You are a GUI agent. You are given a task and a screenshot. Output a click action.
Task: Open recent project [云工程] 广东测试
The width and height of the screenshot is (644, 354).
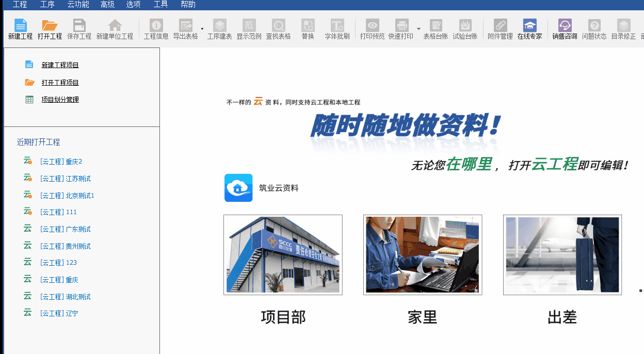[65, 229]
